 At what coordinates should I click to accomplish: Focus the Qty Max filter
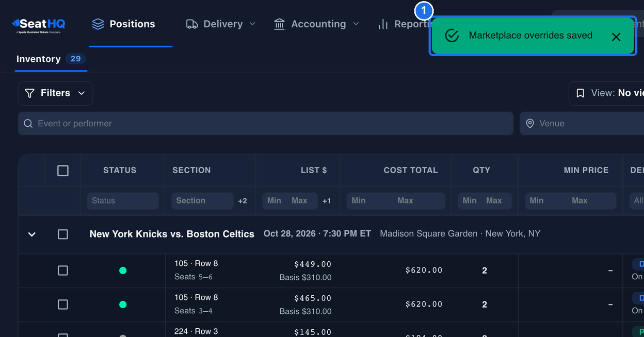(496, 201)
